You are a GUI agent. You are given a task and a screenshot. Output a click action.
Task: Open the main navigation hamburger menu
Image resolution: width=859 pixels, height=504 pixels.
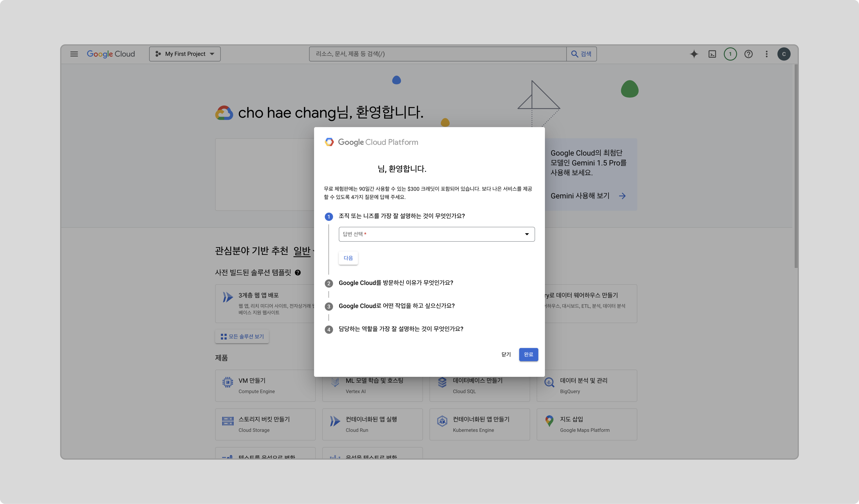point(74,54)
